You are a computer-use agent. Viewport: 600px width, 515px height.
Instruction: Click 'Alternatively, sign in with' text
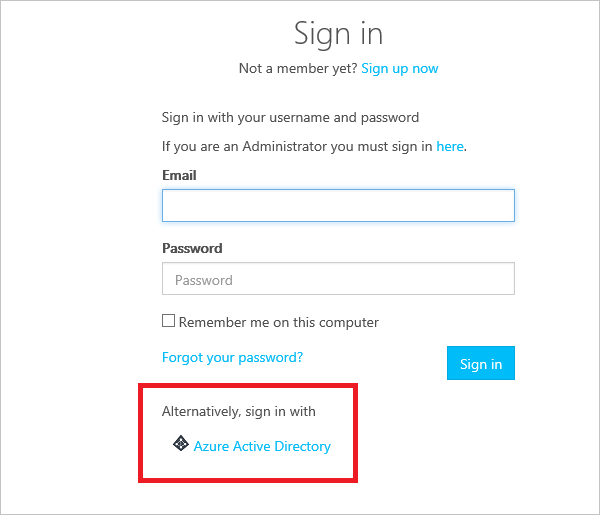click(x=245, y=411)
